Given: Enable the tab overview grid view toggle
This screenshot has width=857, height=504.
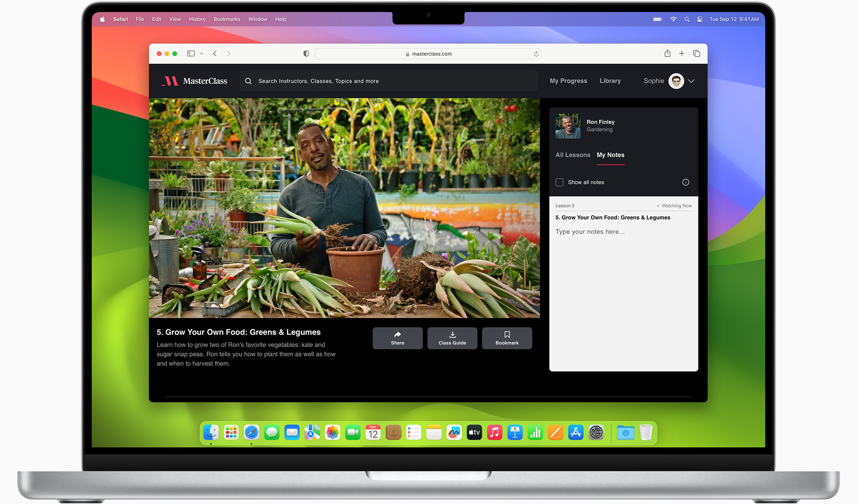Looking at the screenshot, I should coord(696,53).
